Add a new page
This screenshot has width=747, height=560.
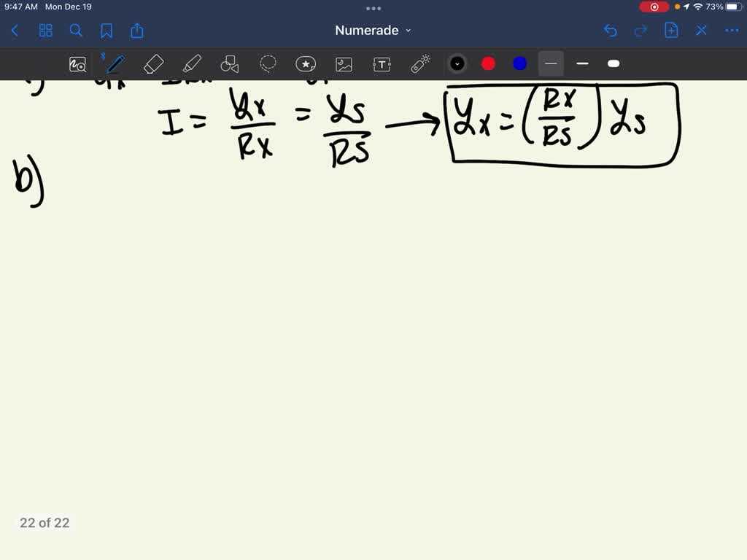coord(671,31)
